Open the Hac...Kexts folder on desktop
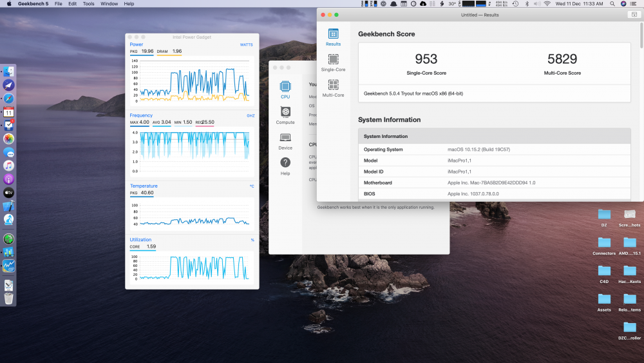 pos(630,275)
